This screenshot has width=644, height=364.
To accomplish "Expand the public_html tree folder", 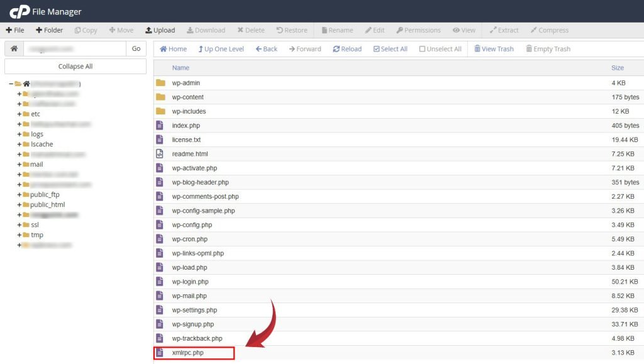I will [19, 205].
